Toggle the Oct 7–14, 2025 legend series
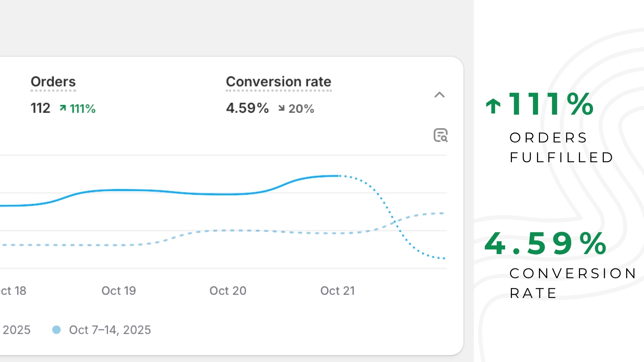 110,330
